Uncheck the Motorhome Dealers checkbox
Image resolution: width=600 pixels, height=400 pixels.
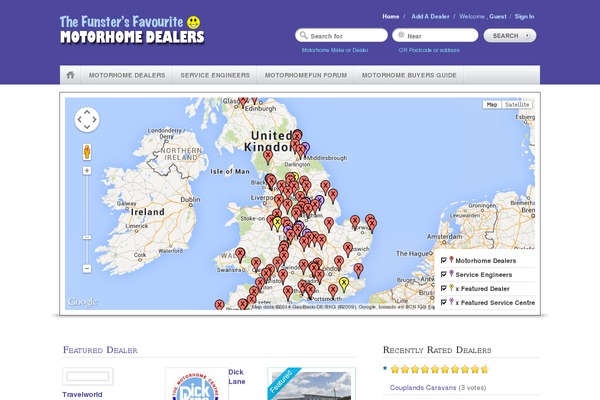(x=443, y=260)
